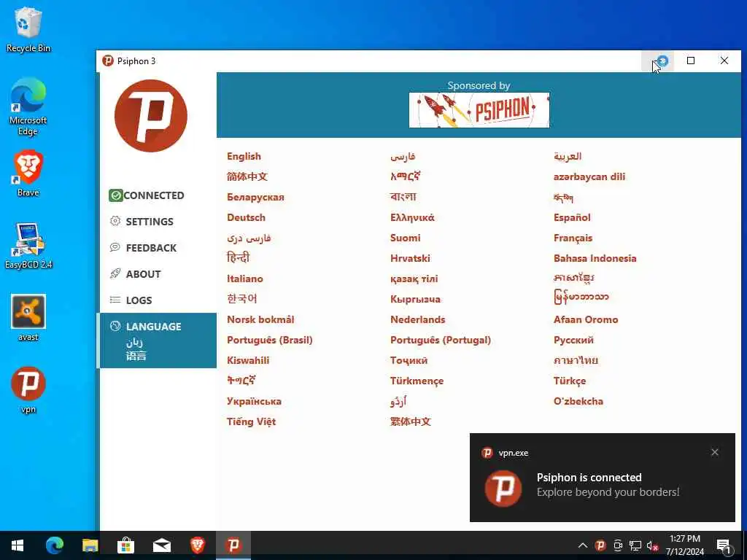This screenshot has height=560, width=747.
Task: Close the Psiphon 3 window
Action: tap(724, 61)
